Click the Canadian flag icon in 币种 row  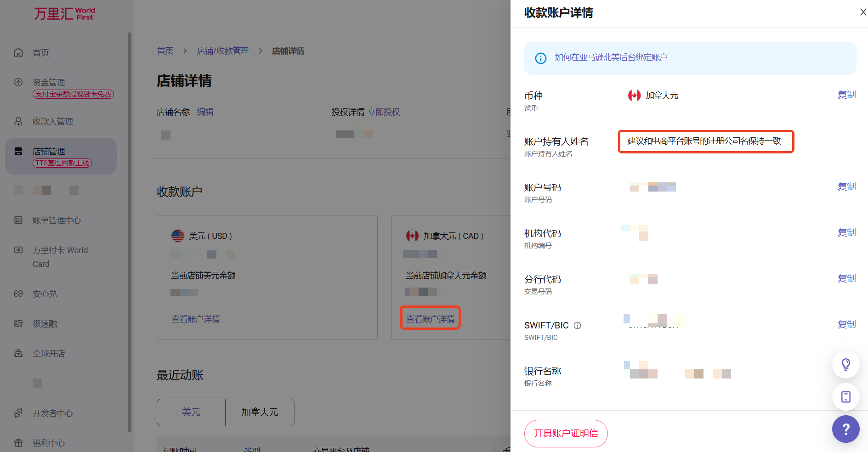[x=635, y=96]
